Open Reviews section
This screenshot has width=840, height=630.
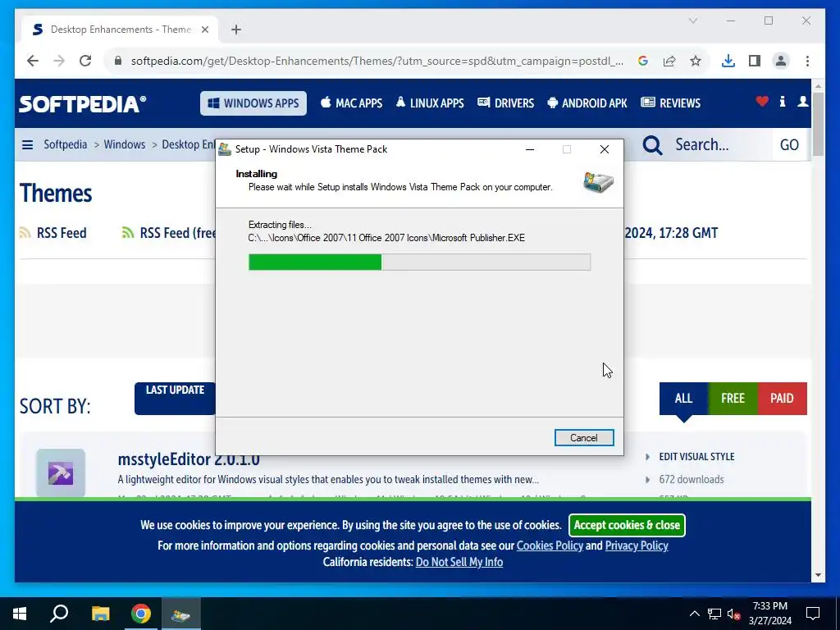coord(671,103)
